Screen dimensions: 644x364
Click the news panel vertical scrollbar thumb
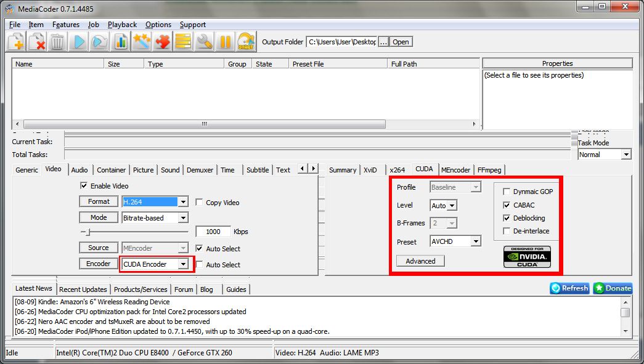pyautogui.click(x=625, y=312)
